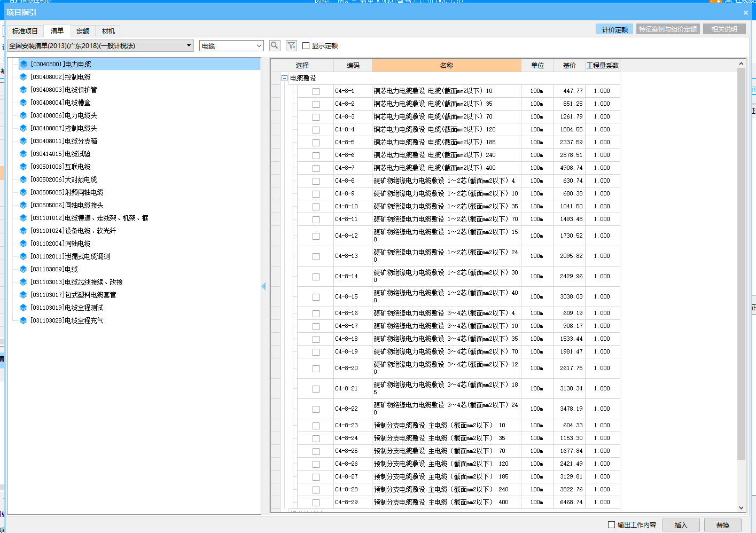Click the scrollbar up arrow
756x533 pixels.
(741, 64)
